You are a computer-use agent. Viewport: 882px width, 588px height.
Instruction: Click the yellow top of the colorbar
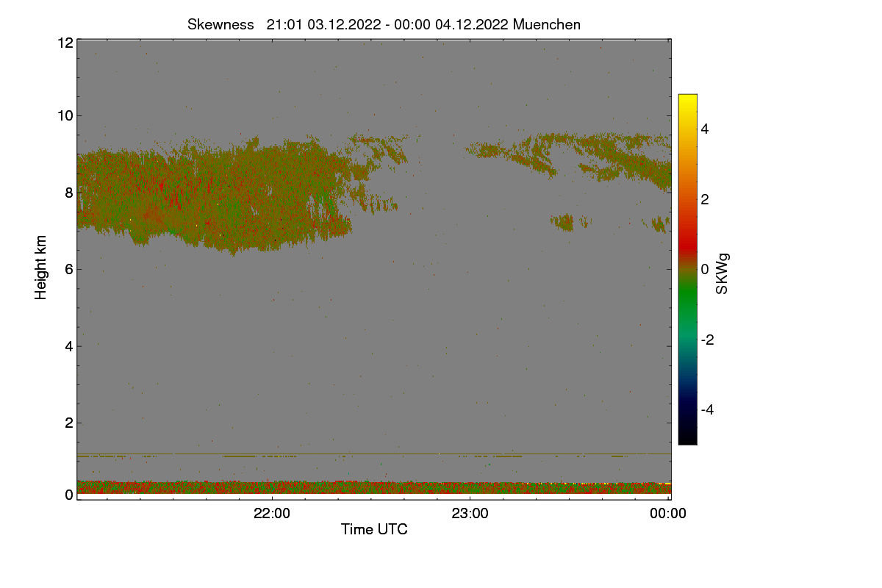[687, 101]
